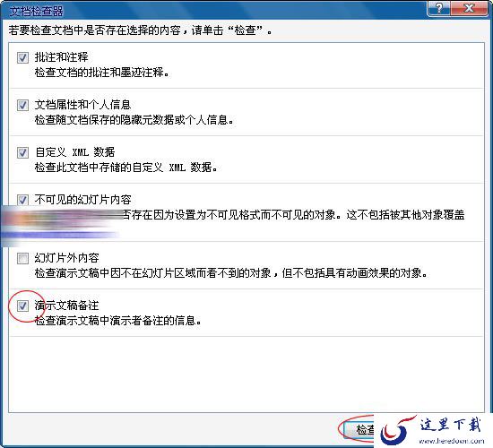Screen dimensions: 493x448
Task: Click the 文档属性和个人信息 label text
Action: (x=82, y=104)
